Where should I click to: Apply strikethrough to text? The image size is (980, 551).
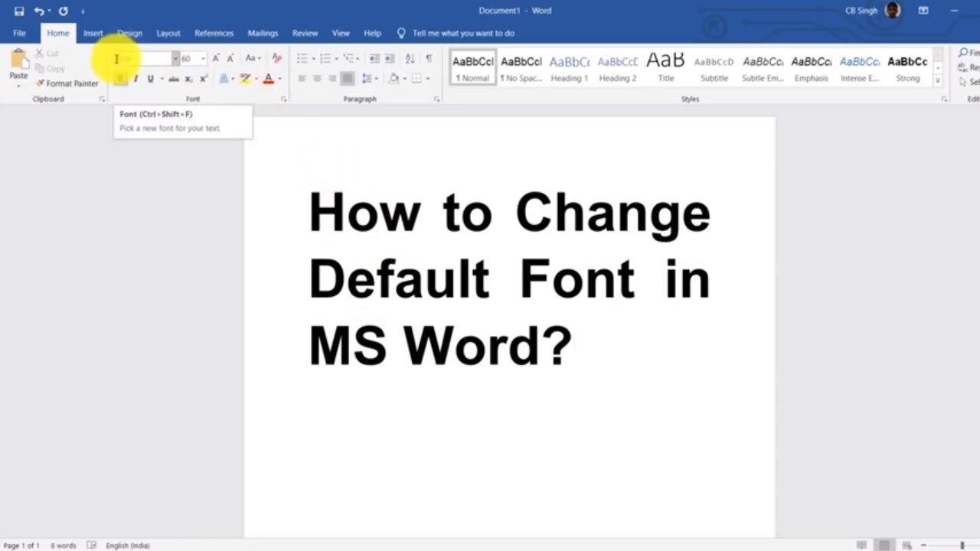click(174, 79)
